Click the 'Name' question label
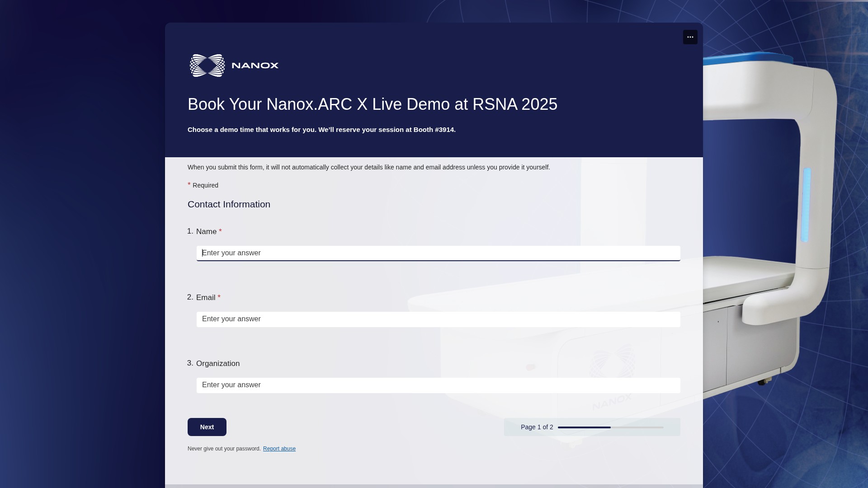The image size is (868, 488). [x=206, y=232]
